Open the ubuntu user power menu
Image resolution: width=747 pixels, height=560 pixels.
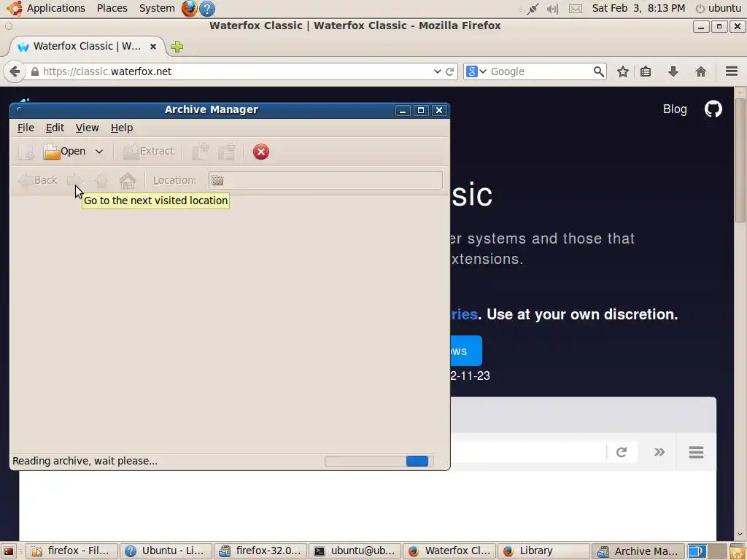click(x=718, y=8)
